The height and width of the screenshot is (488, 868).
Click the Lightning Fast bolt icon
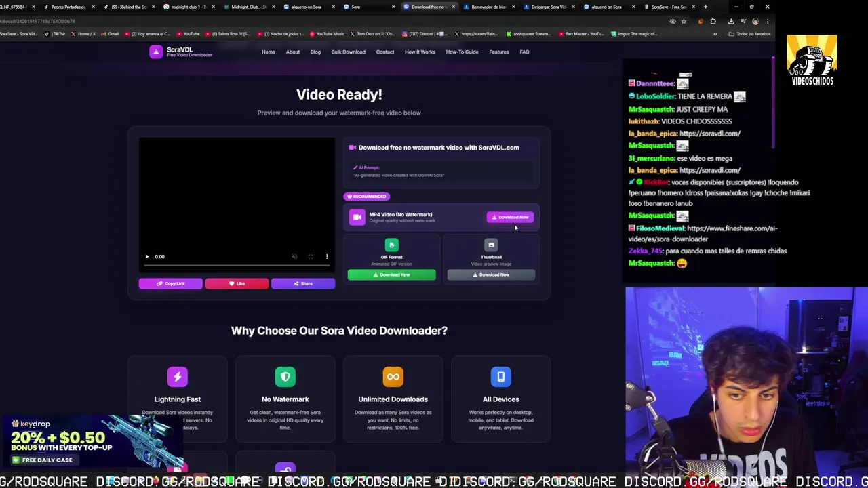click(x=177, y=377)
